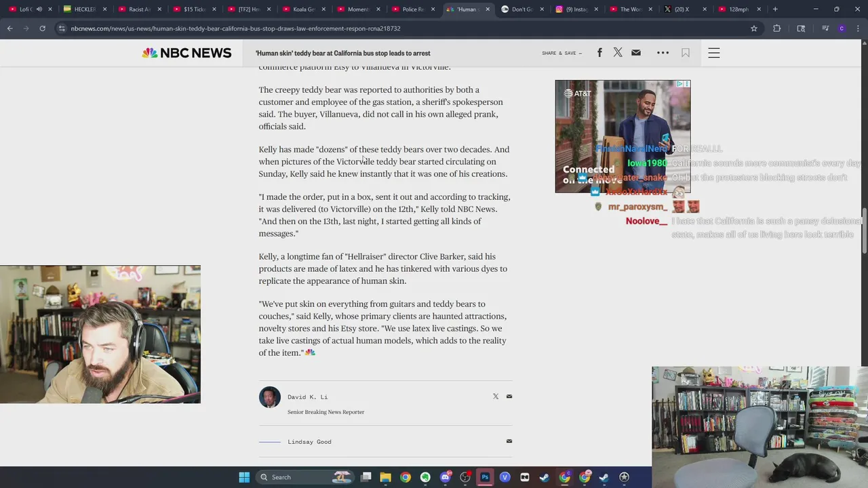Switch to the [TF2] tab
868x488 pixels.
pos(248,9)
